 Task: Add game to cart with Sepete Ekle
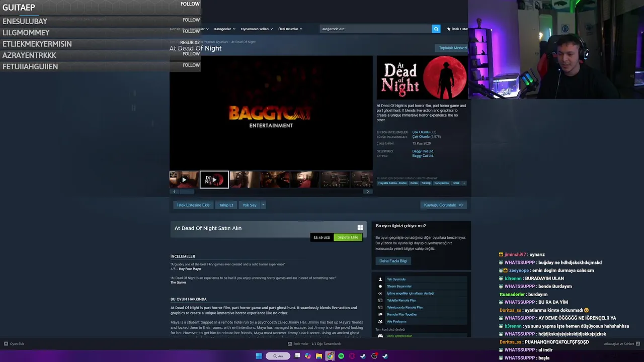click(x=348, y=237)
